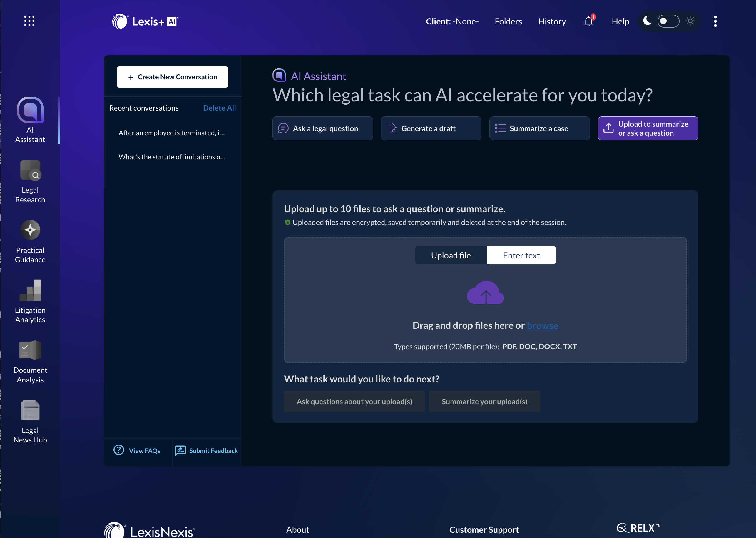Click Summarize your upload(s)
This screenshot has height=538, width=756.
click(x=484, y=401)
